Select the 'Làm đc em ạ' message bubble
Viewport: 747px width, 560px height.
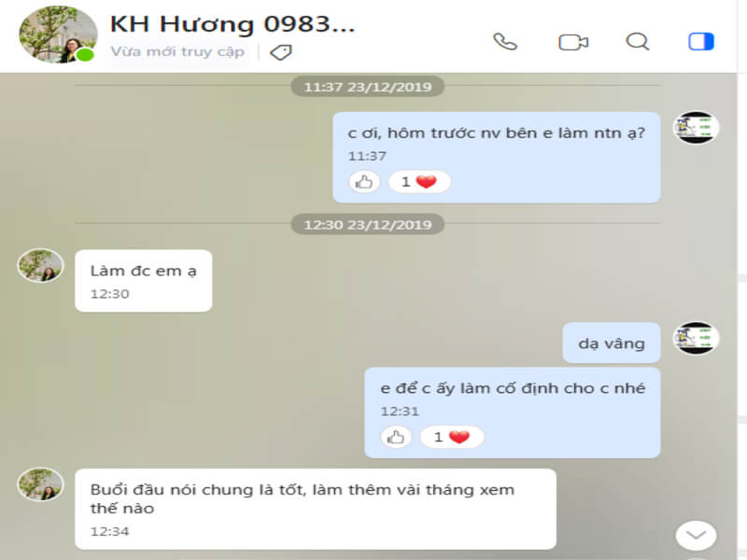pyautogui.click(x=144, y=281)
